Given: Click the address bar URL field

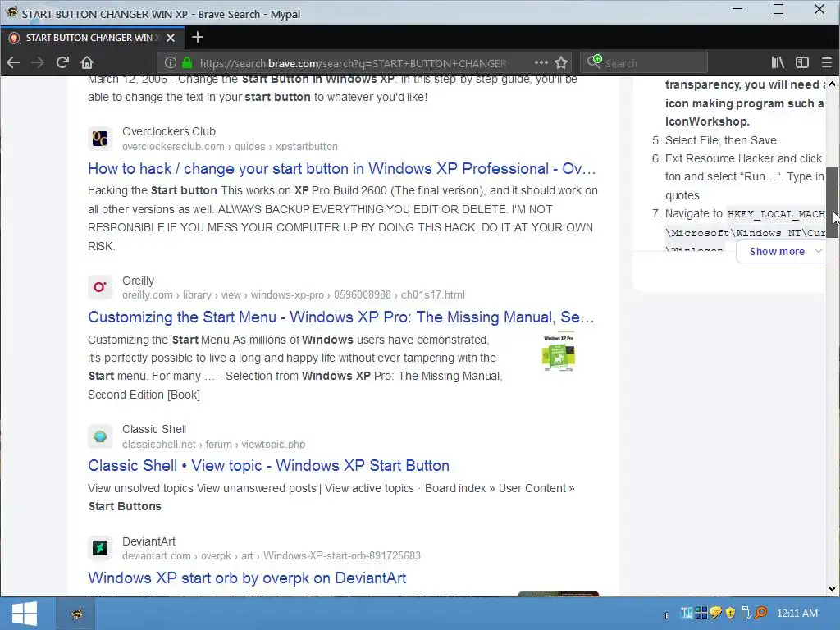Looking at the screenshot, I should pyautogui.click(x=353, y=63).
